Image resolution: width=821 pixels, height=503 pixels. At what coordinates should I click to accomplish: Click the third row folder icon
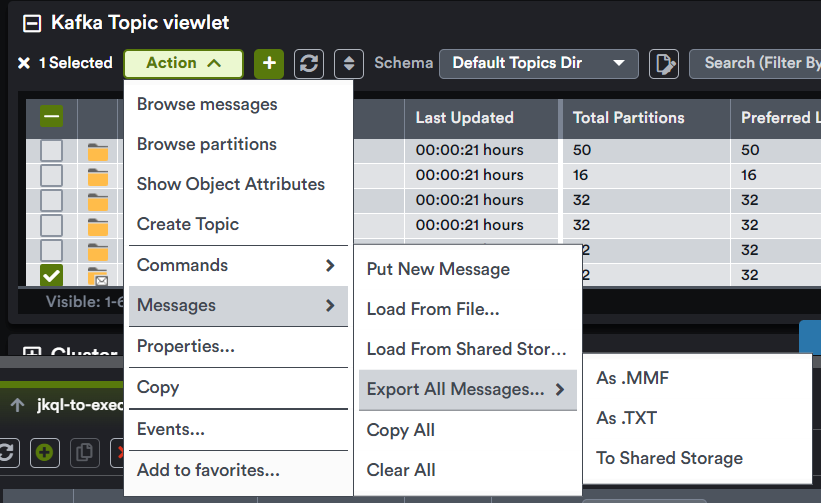tap(98, 202)
